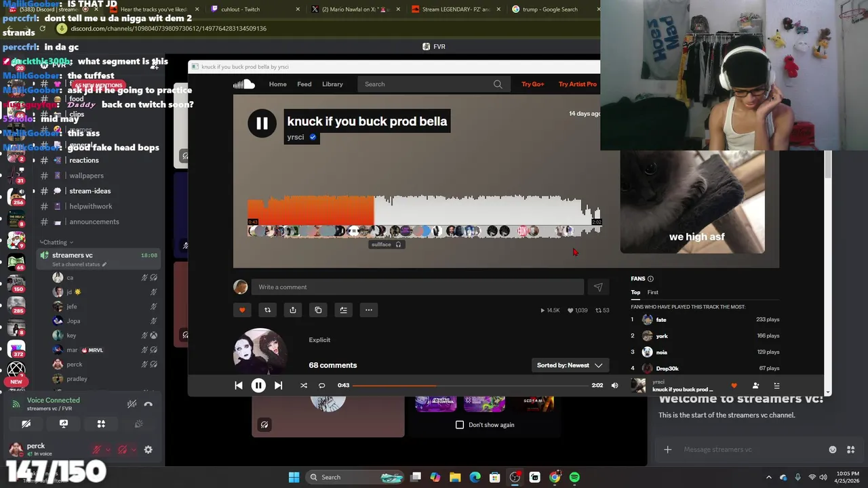Open track artwork thumbnail we high asf
The height and width of the screenshot is (488, 868).
(692, 202)
